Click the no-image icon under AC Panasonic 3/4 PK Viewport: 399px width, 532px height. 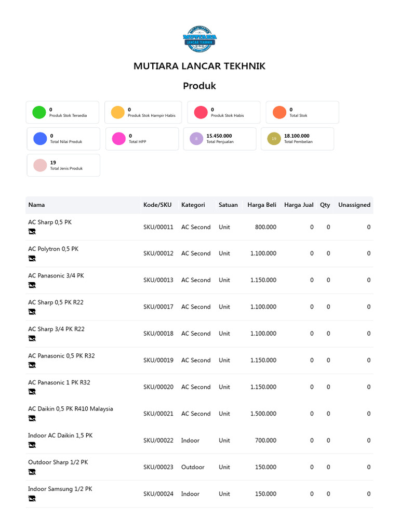point(32,285)
